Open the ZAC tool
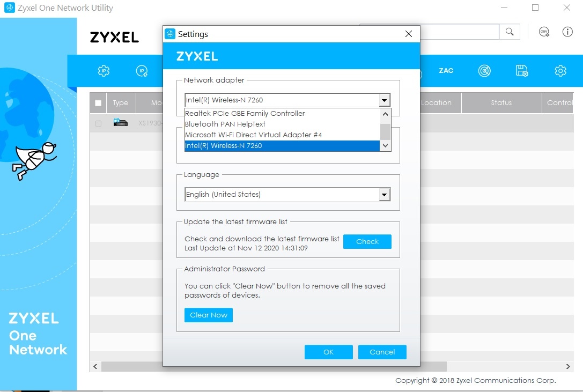The image size is (583, 392). tap(446, 71)
